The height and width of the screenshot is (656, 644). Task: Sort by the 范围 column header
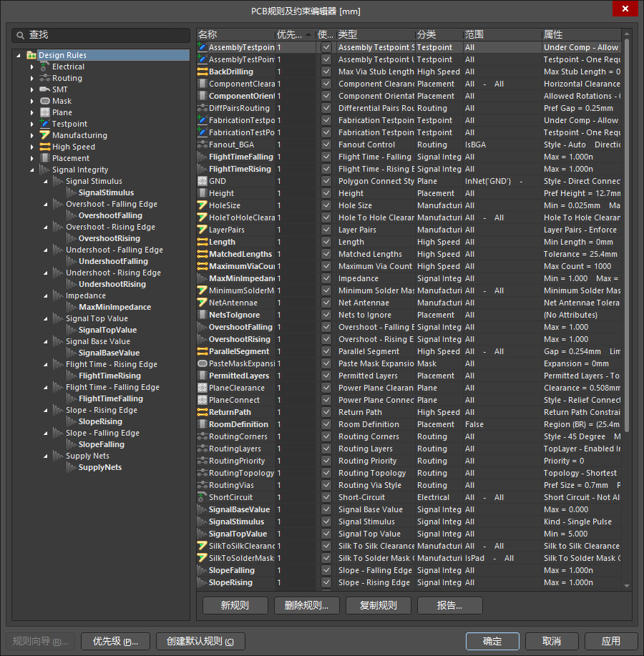(x=502, y=34)
